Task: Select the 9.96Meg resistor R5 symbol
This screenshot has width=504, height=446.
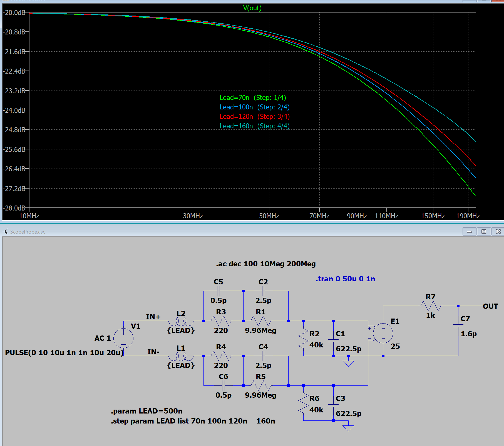Action: point(261,385)
